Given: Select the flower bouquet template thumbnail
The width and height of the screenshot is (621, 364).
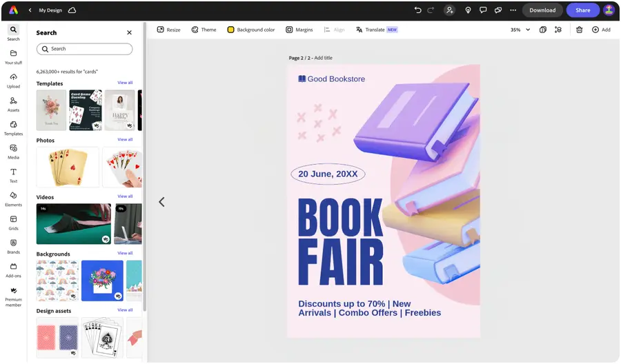Looking at the screenshot, I should (51, 110).
